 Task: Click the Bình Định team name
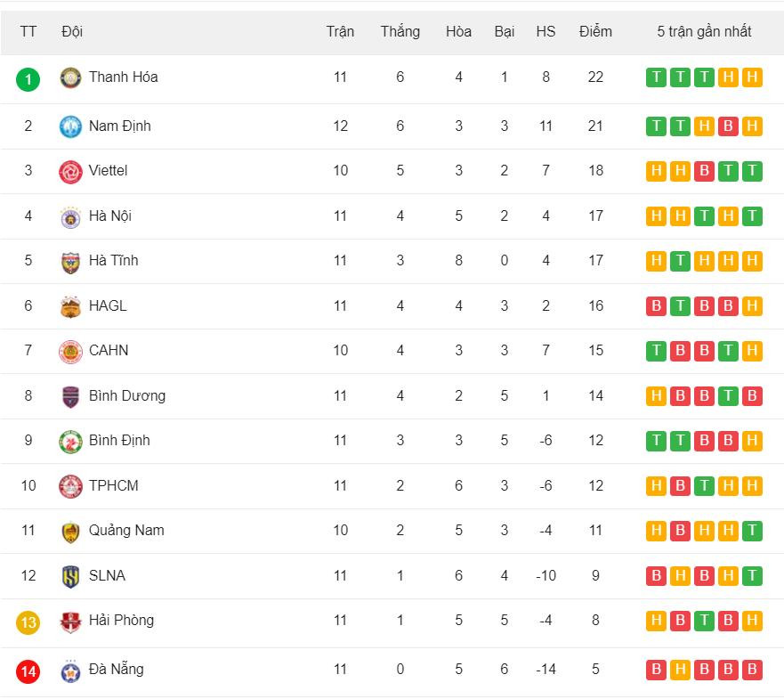coord(119,440)
